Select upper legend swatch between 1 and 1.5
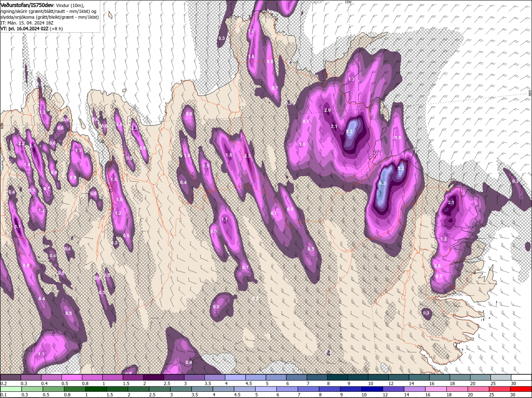This screenshot has height=398, width=532. (x=112, y=377)
